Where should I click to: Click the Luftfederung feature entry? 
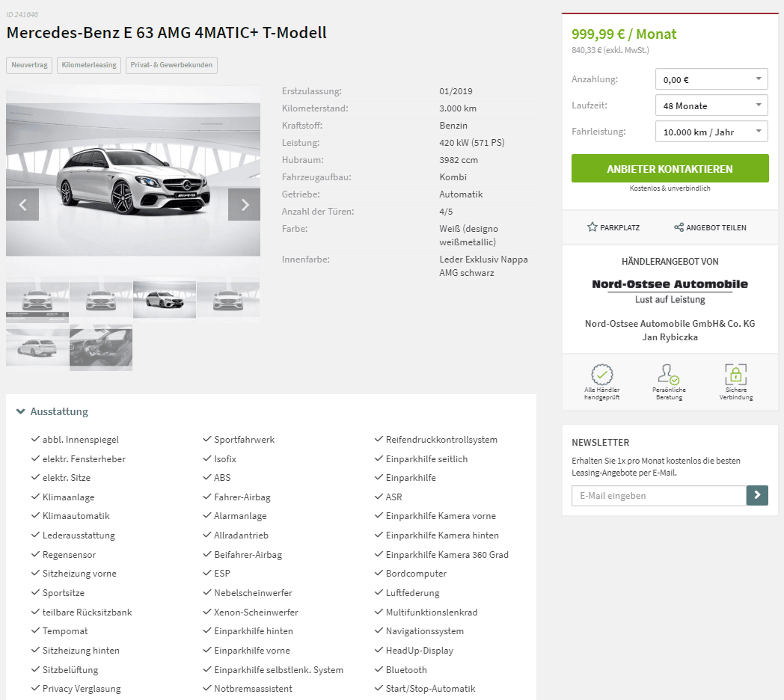tap(412, 593)
